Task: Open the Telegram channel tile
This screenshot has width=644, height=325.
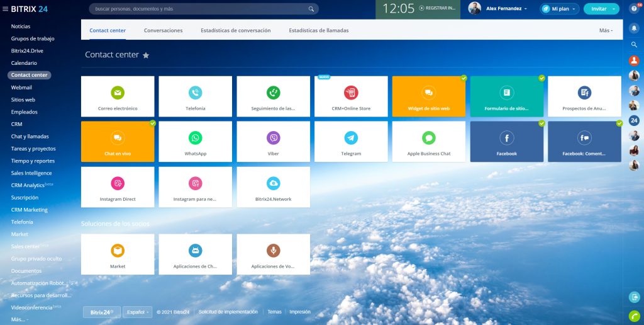Action: (x=351, y=142)
